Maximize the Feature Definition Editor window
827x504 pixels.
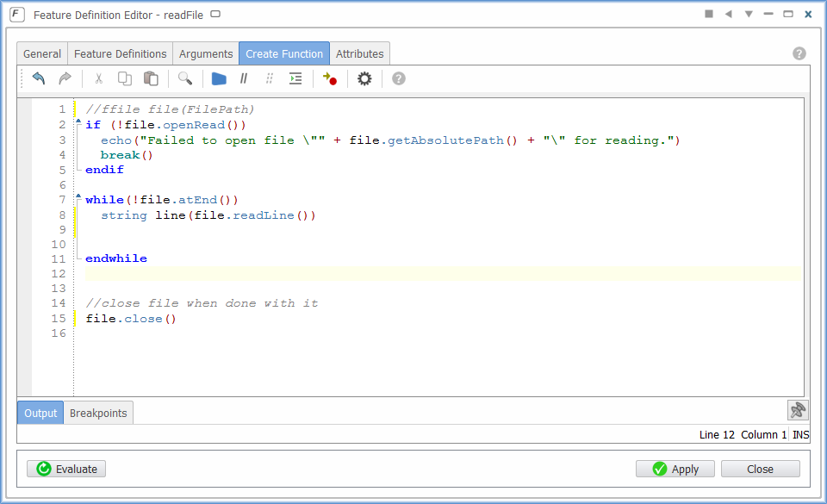[788, 14]
